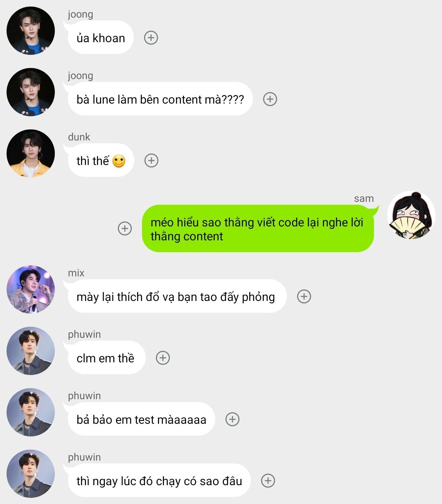Select the "bà lune làm bên content mà????" bubble
This screenshot has width=442, height=504.
pos(160,99)
